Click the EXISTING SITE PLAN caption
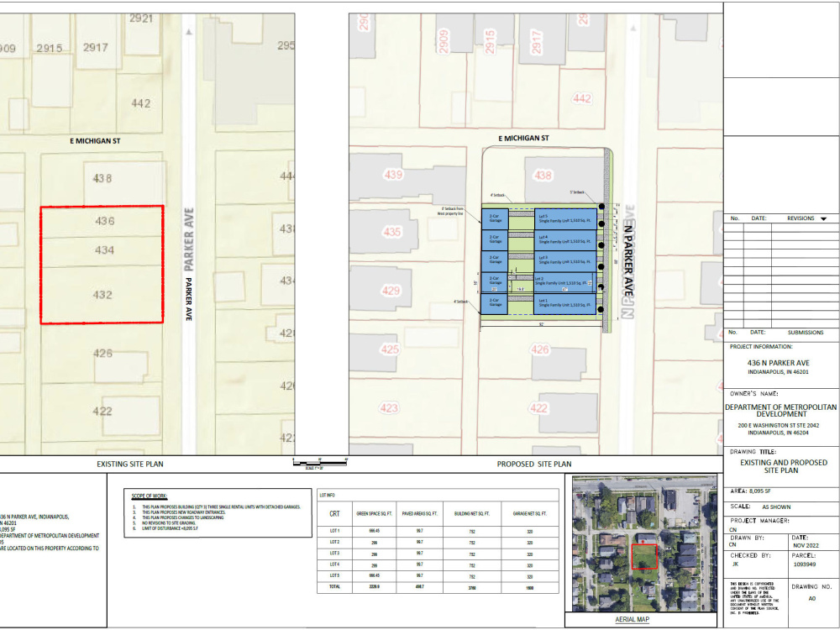840x630 pixels. click(130, 464)
